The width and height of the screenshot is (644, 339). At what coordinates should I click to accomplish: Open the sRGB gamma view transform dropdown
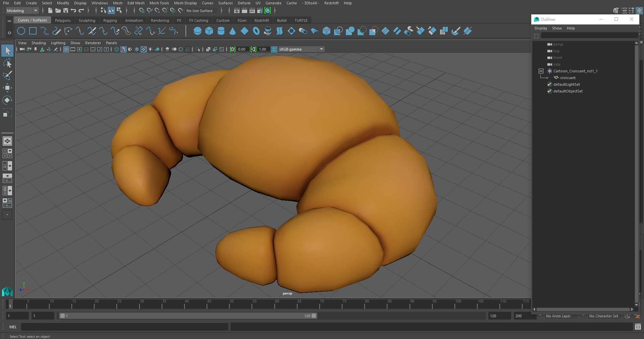(301, 49)
